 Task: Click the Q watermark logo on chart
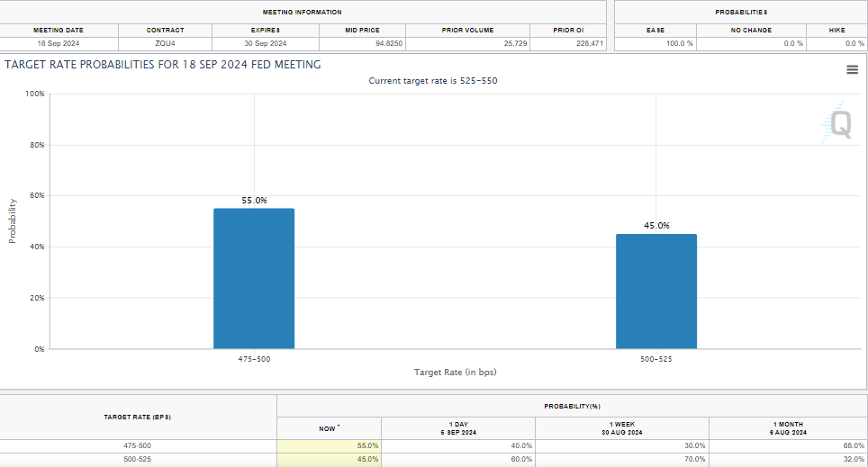838,125
